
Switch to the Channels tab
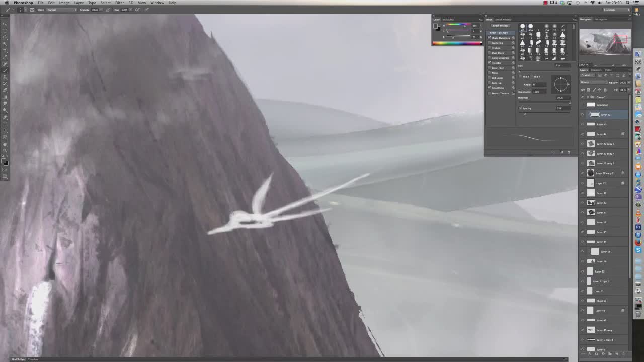coord(596,70)
